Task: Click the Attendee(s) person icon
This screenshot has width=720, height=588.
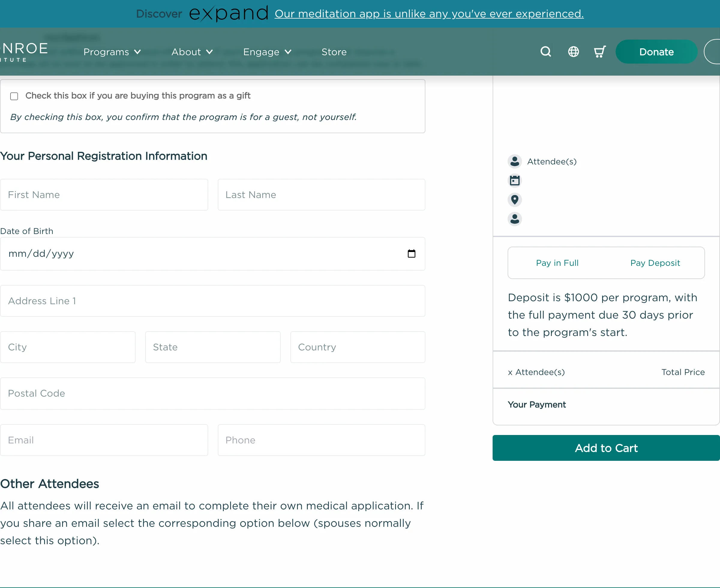Action: [514, 162]
